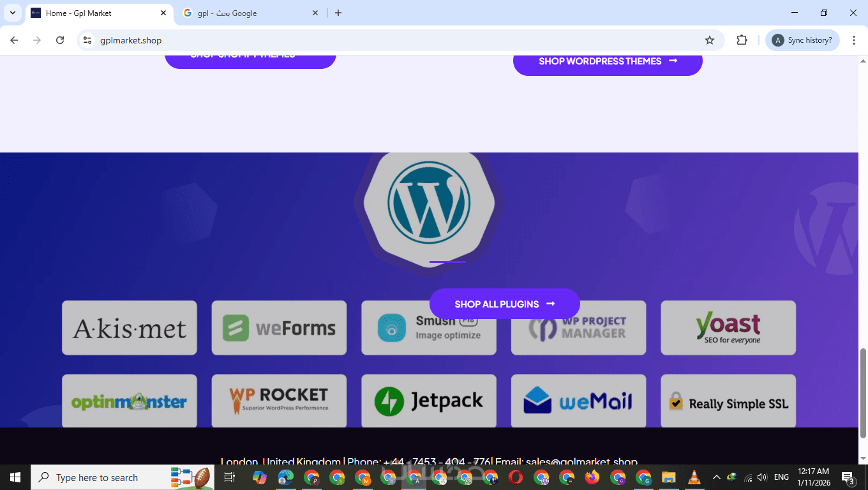Viewport: 868px width, 490px height.
Task: Show hidden system tray icons
Action: 716,477
